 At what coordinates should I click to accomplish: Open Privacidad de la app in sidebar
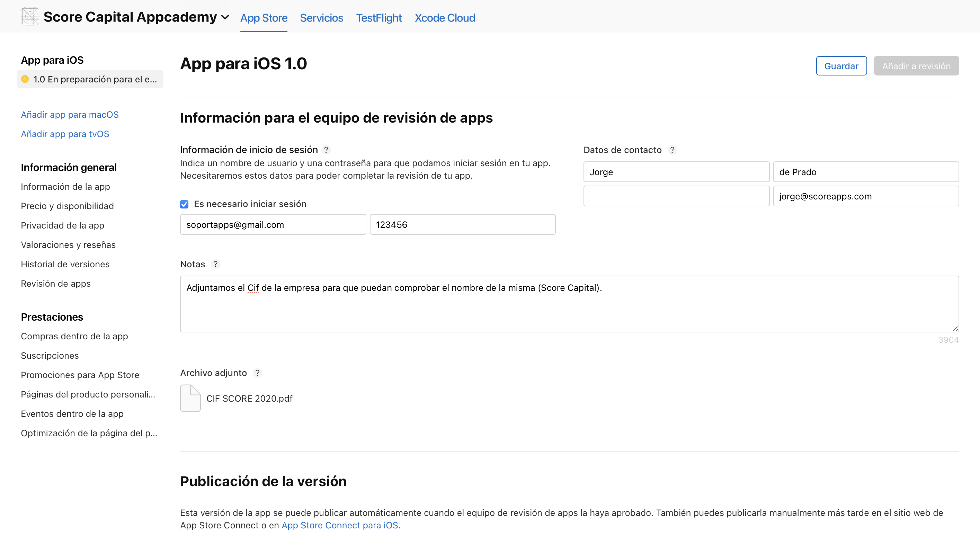(x=62, y=225)
